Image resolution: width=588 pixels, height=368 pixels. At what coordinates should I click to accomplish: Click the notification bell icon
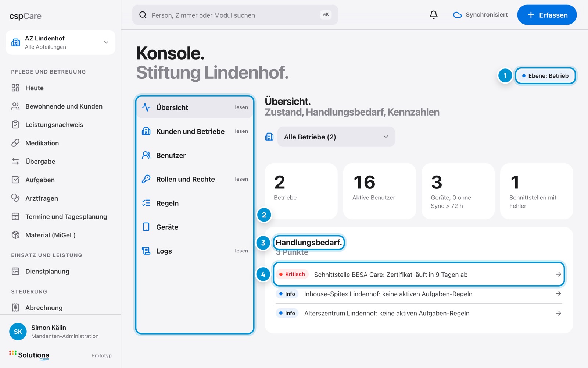pos(434,15)
